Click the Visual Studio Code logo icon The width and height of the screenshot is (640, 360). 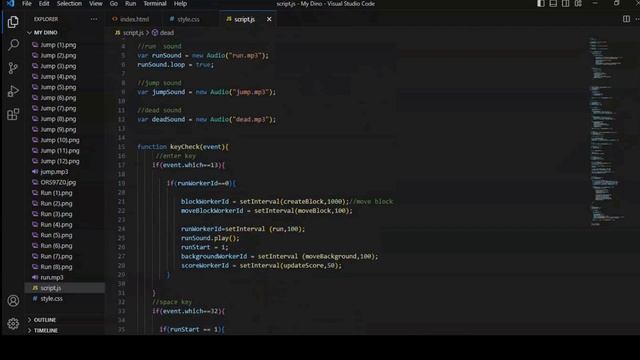[x=10, y=4]
